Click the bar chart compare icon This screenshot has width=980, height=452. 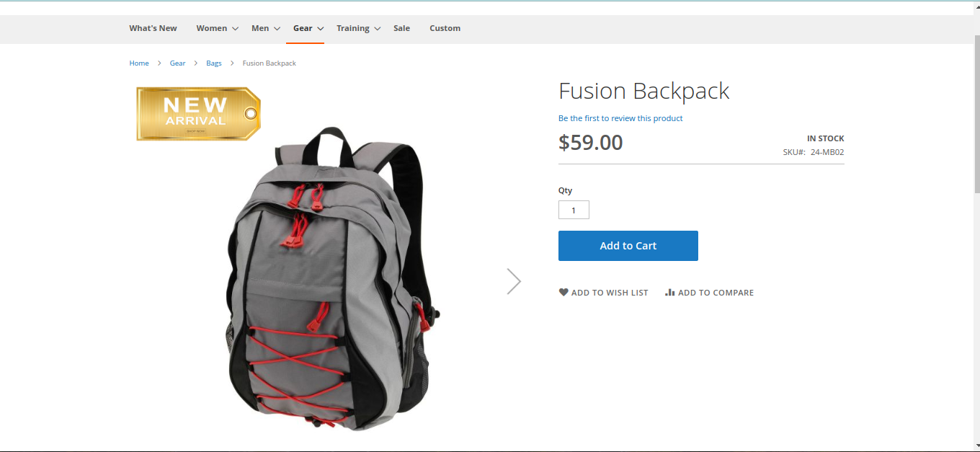pyautogui.click(x=669, y=293)
